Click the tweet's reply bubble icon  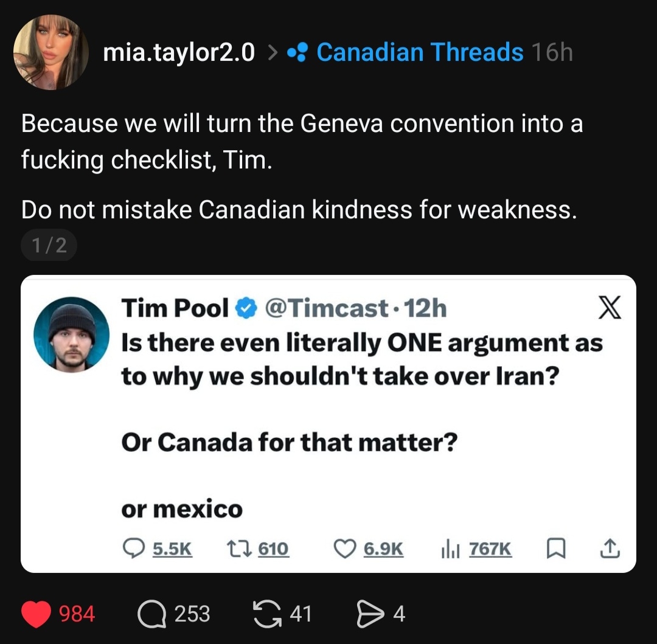[x=133, y=549]
